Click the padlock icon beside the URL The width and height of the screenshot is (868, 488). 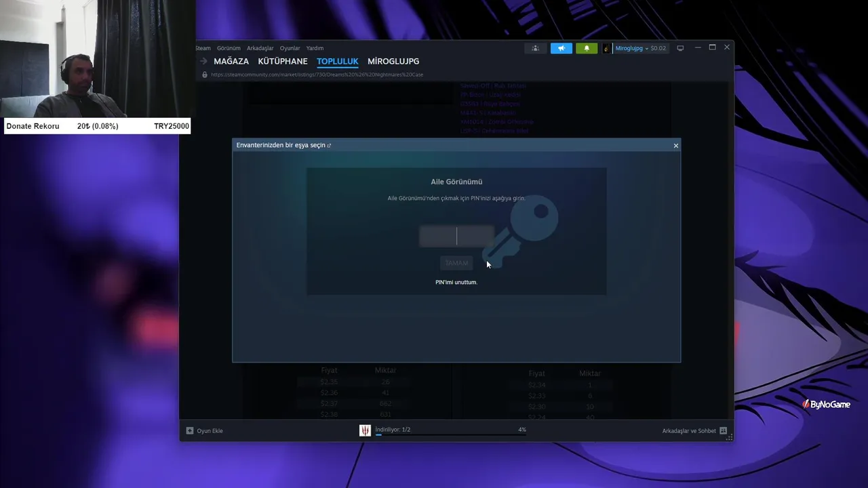pos(205,75)
